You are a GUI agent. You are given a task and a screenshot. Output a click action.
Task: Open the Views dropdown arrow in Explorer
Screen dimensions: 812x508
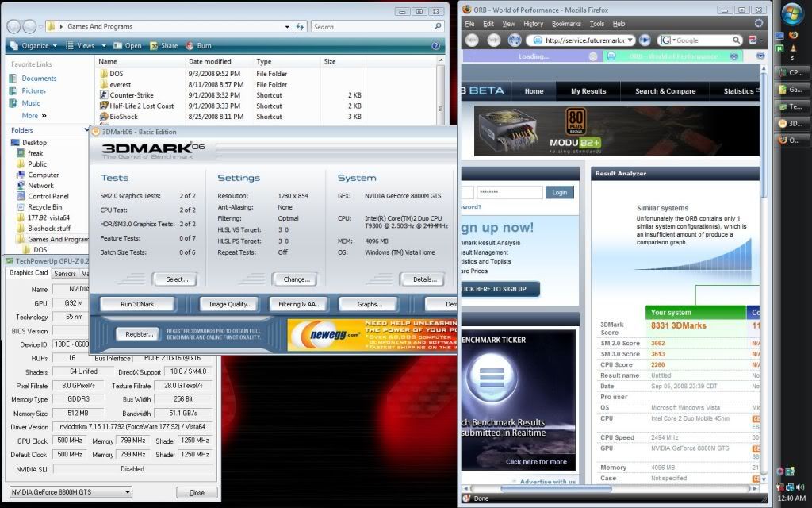pos(104,45)
